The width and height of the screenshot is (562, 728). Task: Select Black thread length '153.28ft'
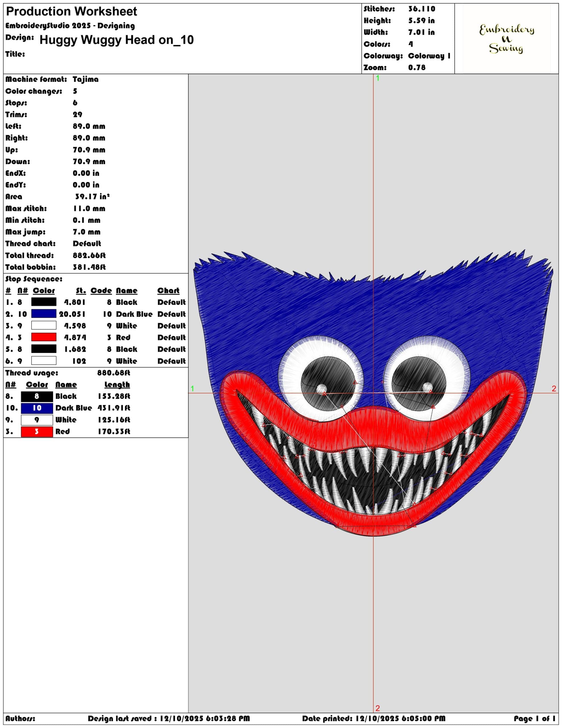(114, 396)
